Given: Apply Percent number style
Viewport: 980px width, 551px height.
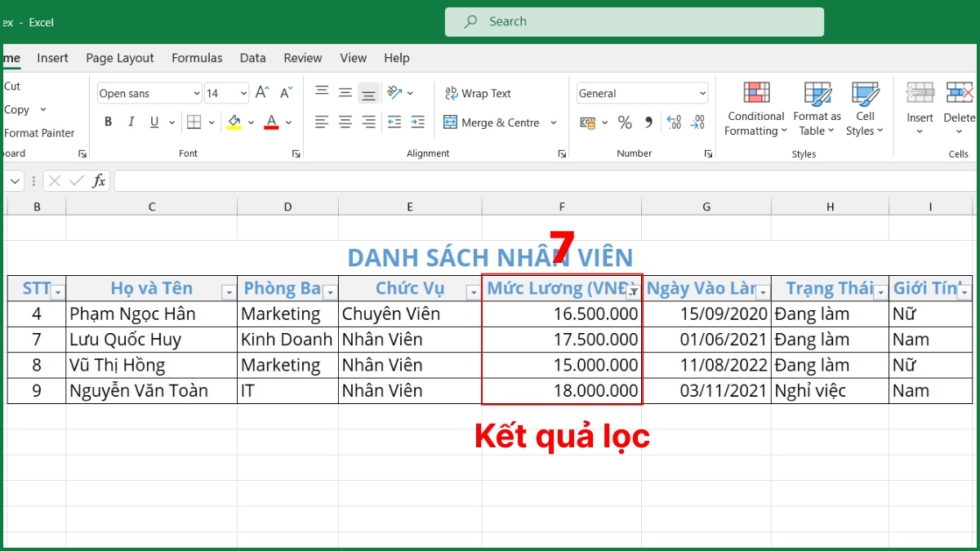Looking at the screenshot, I should pos(625,122).
